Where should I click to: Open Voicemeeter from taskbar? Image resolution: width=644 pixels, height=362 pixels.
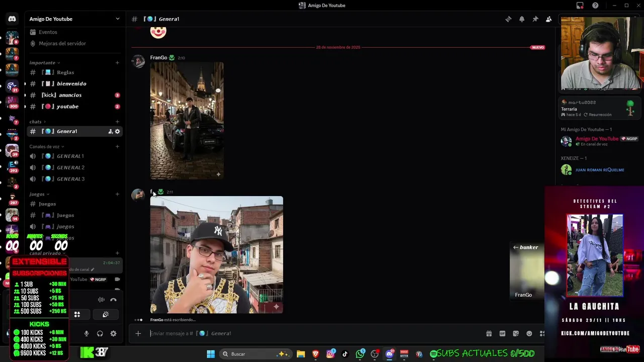[404, 354]
